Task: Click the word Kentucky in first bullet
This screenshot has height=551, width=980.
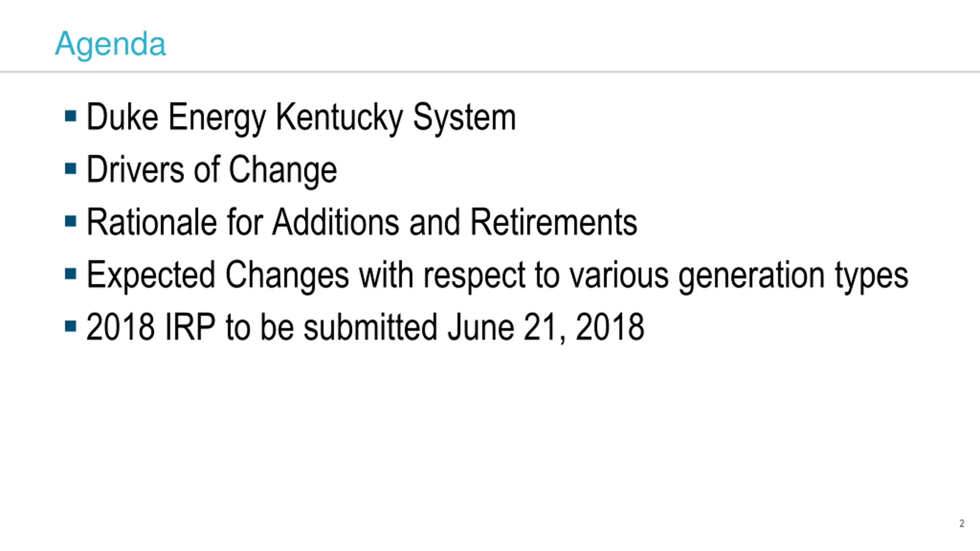Action: pos(339,118)
